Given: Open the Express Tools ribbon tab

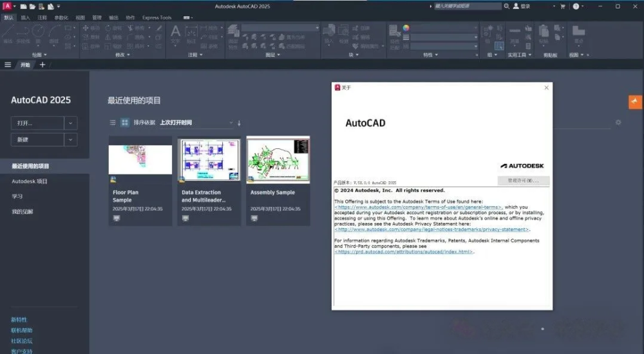Looking at the screenshot, I should (x=157, y=17).
